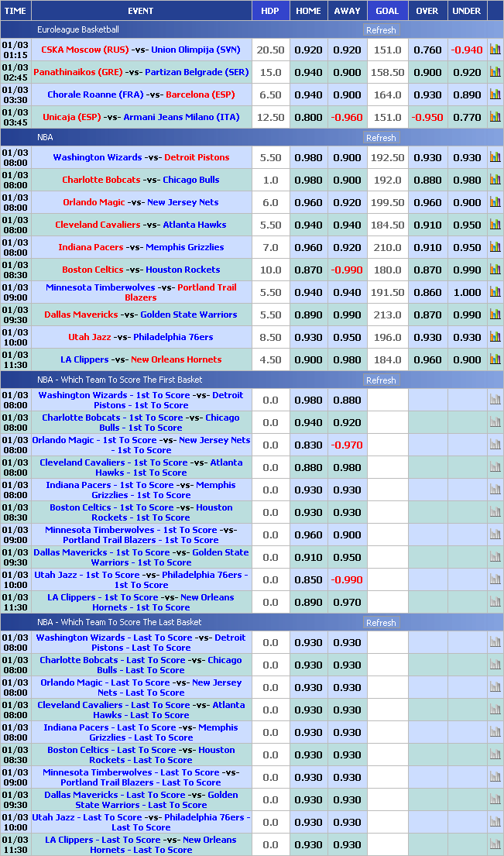
Task: Pick home odds 0.920 for CSKA Moscow
Action: (x=308, y=50)
